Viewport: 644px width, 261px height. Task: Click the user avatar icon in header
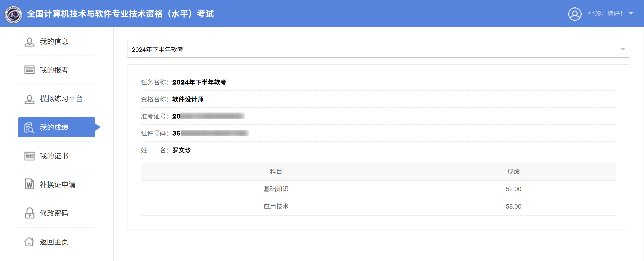coord(575,14)
